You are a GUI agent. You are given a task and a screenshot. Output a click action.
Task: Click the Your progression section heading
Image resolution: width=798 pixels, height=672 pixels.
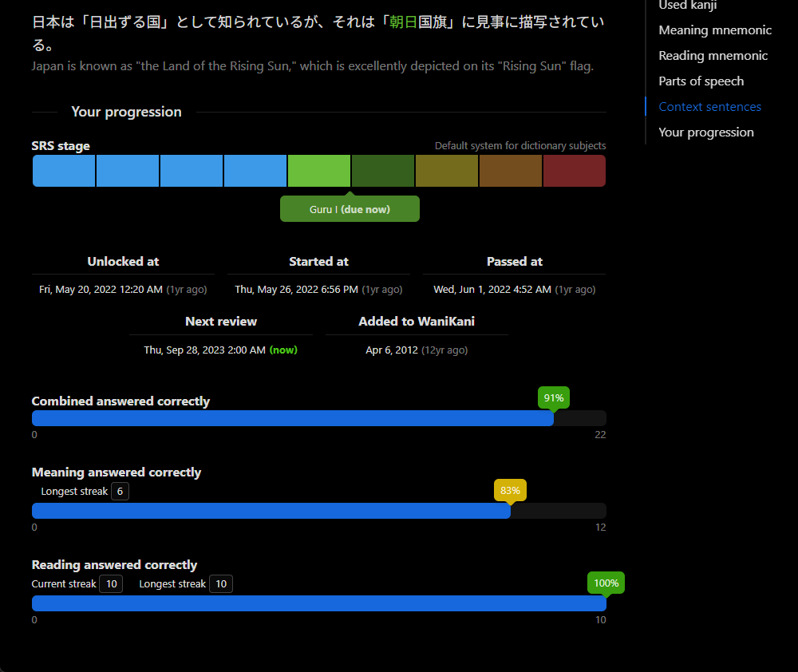click(x=126, y=112)
